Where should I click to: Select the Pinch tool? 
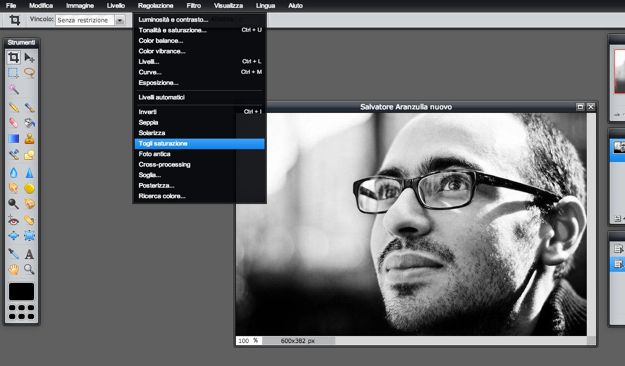(29, 236)
